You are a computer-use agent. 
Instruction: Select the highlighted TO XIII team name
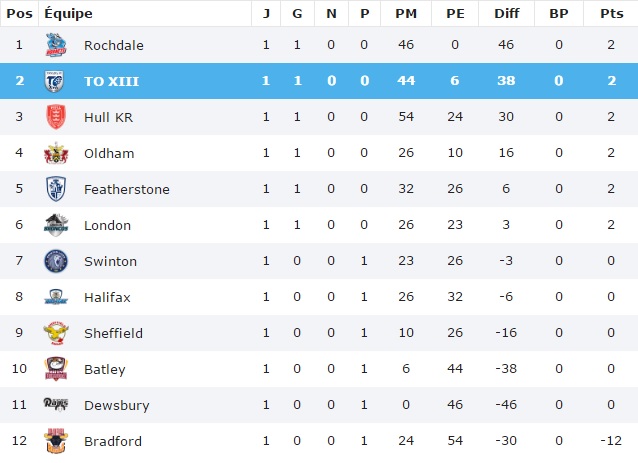click(x=111, y=82)
